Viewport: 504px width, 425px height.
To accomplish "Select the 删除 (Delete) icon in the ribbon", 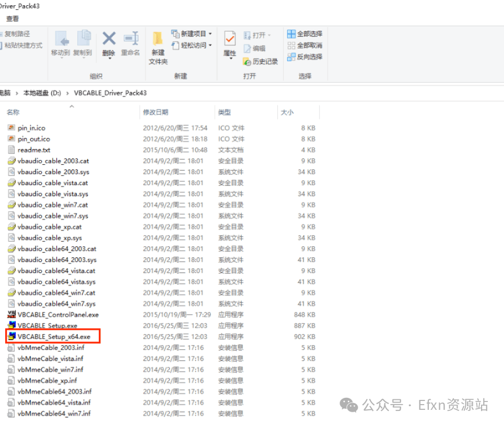I will (109, 42).
